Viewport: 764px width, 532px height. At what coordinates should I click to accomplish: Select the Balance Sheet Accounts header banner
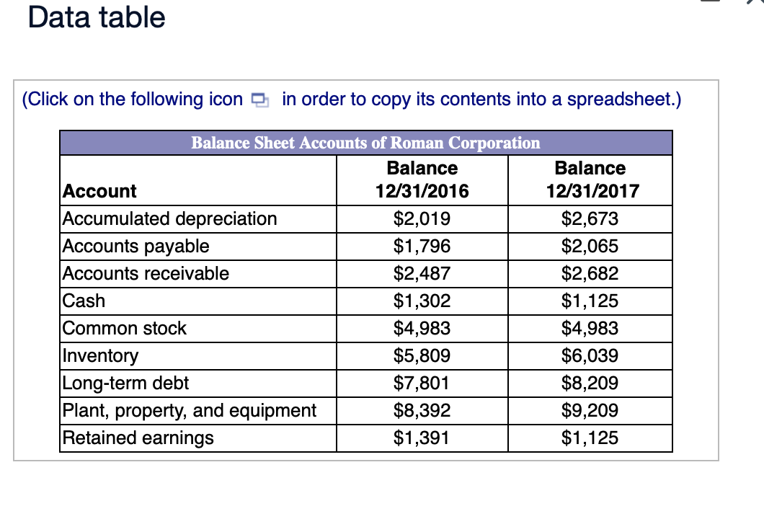coord(365,143)
